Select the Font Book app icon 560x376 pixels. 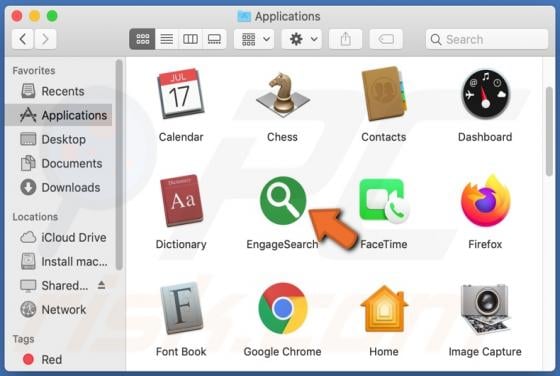click(x=181, y=308)
